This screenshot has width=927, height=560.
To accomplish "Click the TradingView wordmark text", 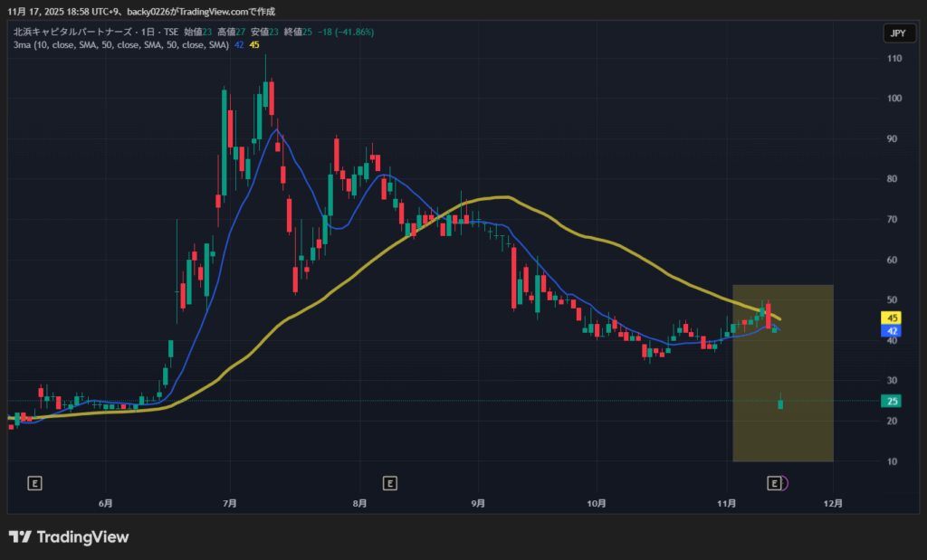I will (x=82, y=537).
